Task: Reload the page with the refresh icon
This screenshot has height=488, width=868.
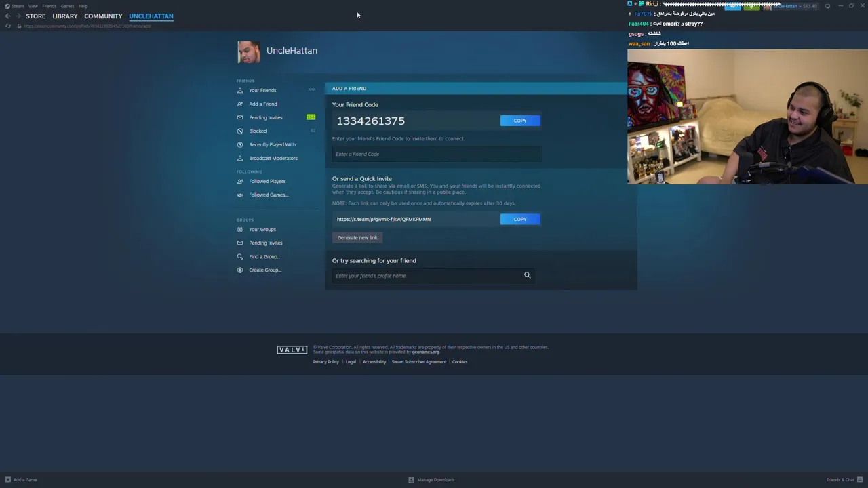Action: pos(8,26)
